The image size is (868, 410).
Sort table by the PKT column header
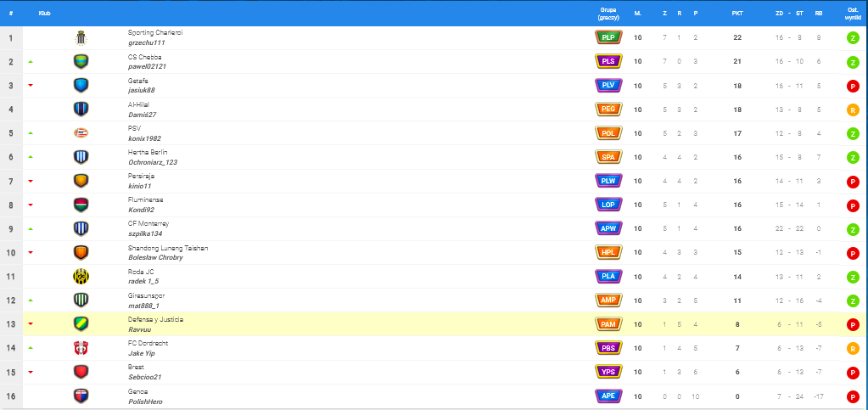[x=737, y=13]
